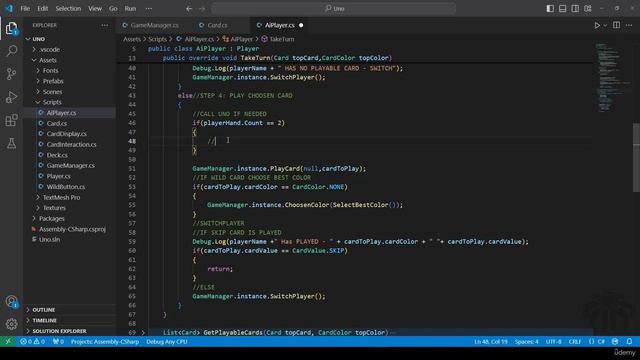Viewport: 640px width, 360px height.
Task: Expand the Fonts folder
Action: tap(38, 71)
